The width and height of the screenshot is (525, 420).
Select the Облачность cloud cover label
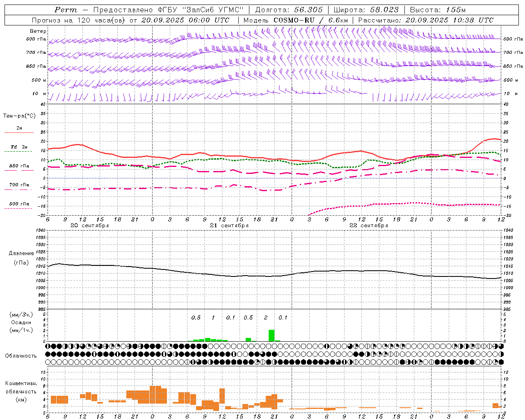pyautogui.click(x=21, y=356)
